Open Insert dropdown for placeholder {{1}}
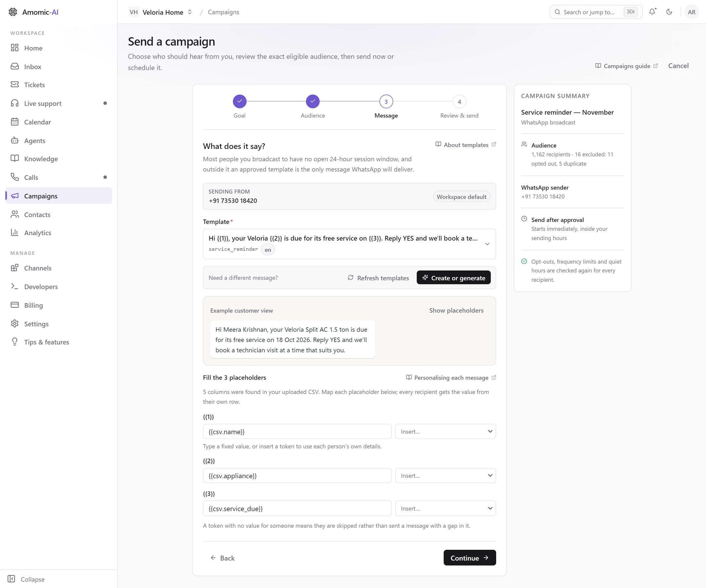This screenshot has height=588, width=706. (x=445, y=432)
